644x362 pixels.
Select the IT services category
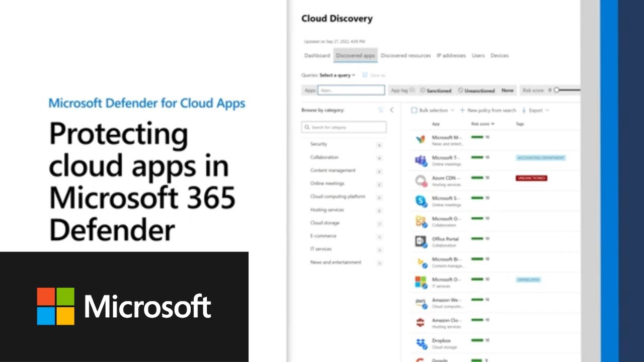pos(320,249)
